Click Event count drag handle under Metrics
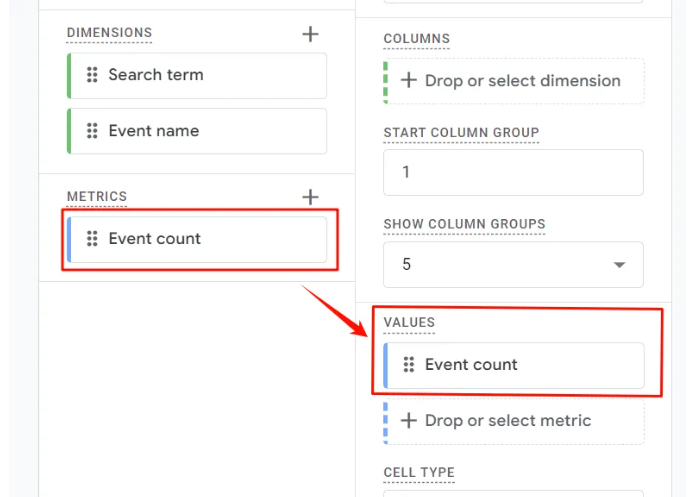 pos(92,239)
